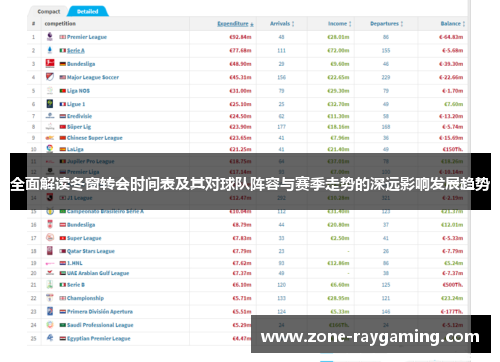This screenshot has height=362, width=500.
Task: Open the Qatar Stars League link
Action: click(91, 251)
